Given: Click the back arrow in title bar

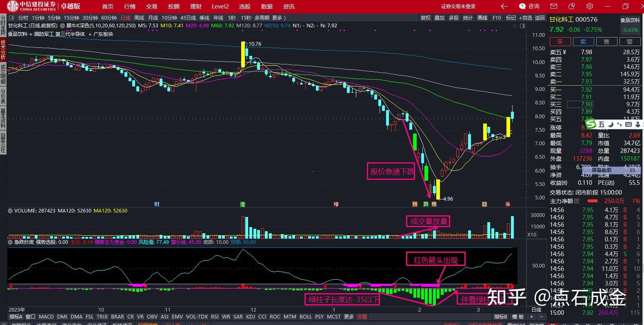Looking at the screenshot, I should 504,6.
